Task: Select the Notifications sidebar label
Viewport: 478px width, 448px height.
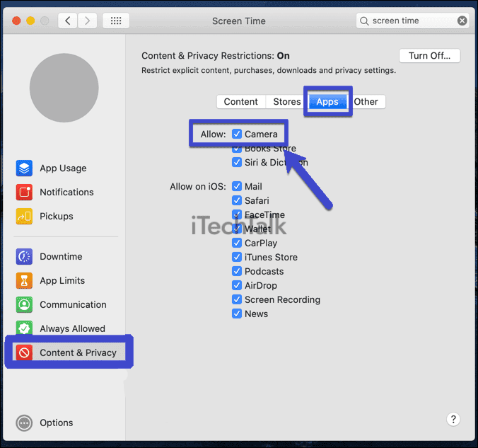Action: pos(66,193)
